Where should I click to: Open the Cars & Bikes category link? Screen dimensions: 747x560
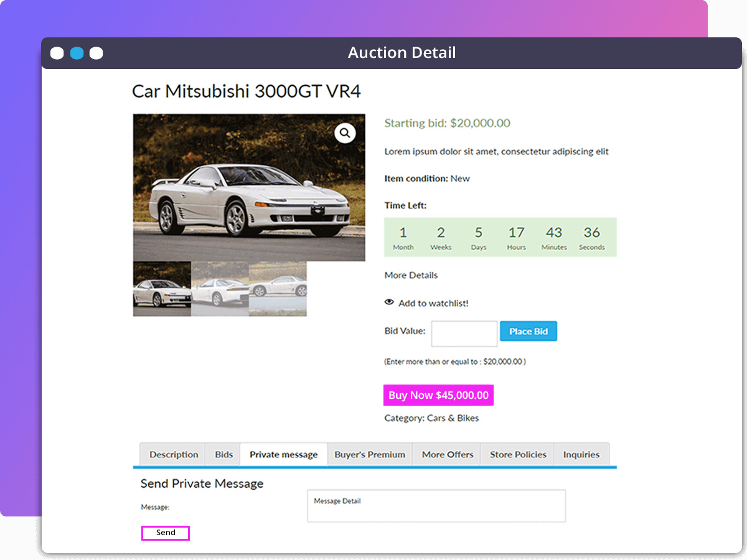click(453, 418)
